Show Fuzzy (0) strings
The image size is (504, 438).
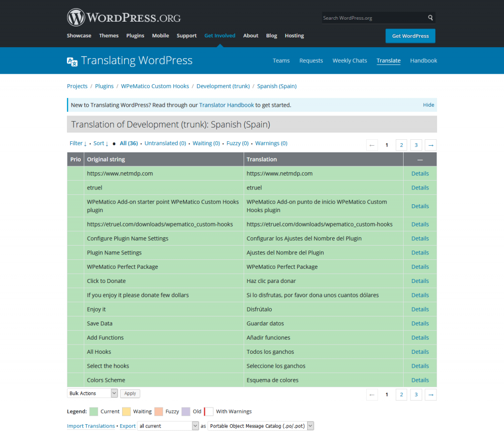pyautogui.click(x=238, y=143)
